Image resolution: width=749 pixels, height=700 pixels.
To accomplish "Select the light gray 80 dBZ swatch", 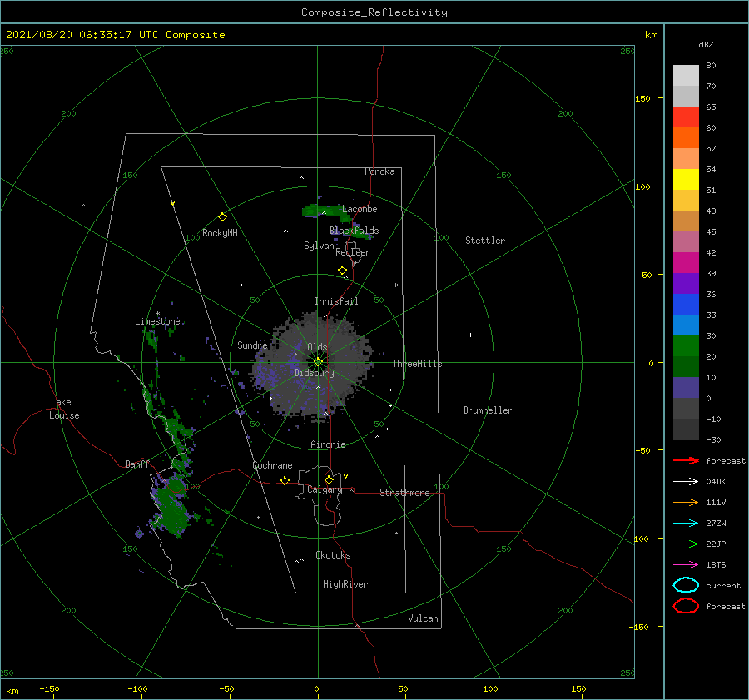I will pyautogui.click(x=686, y=75).
